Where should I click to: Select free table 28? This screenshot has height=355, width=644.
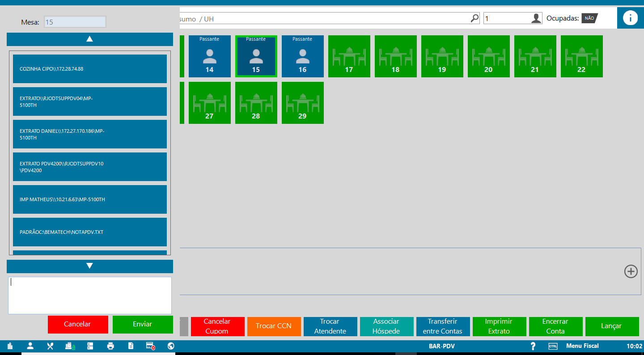[256, 103]
